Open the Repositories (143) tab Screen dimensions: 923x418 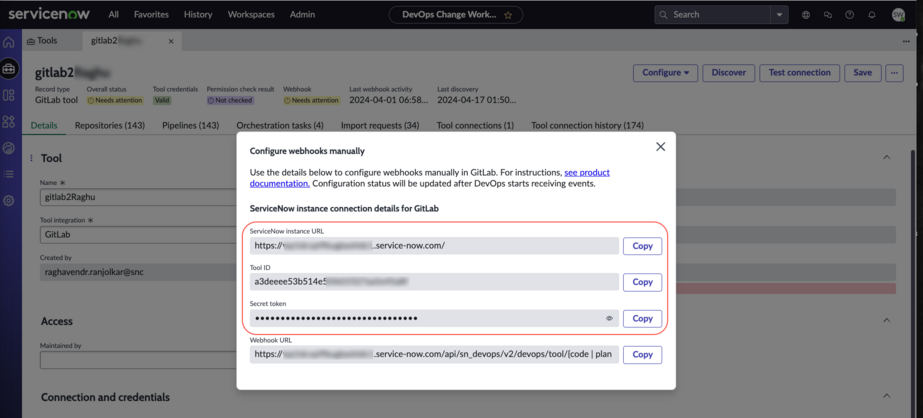click(110, 125)
